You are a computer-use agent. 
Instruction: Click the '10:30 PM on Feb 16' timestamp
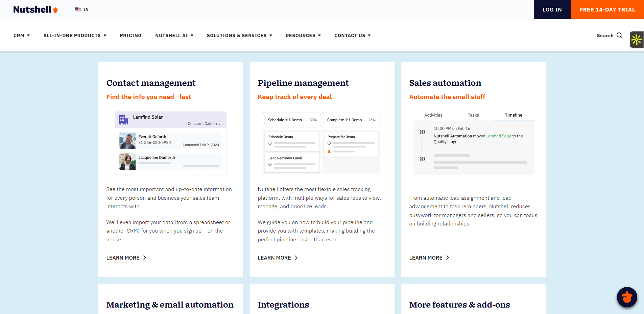click(x=452, y=128)
